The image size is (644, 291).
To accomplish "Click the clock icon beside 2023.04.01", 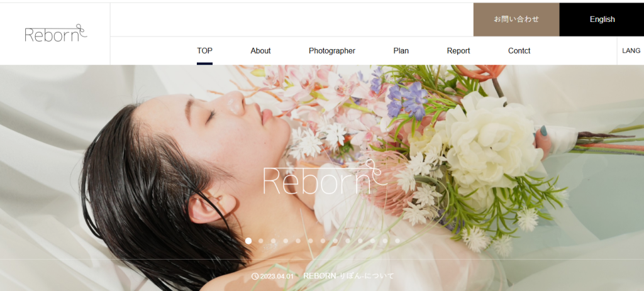I will 255,277.
